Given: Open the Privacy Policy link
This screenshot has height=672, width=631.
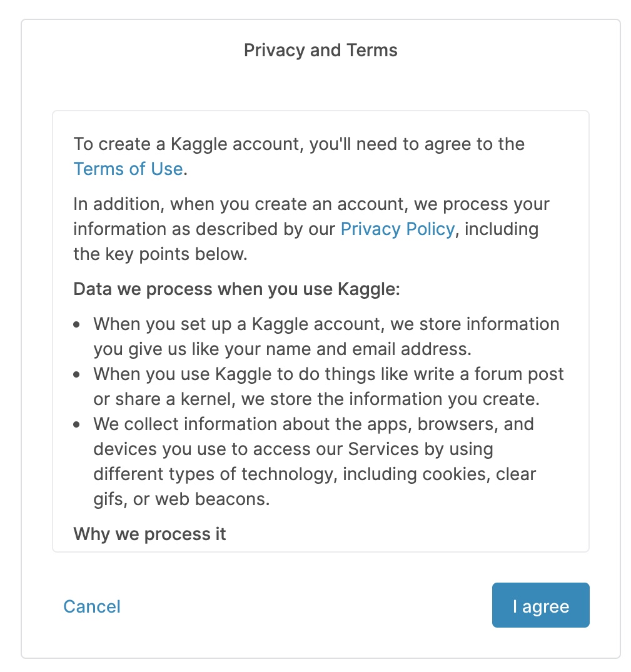Looking at the screenshot, I should pos(397,229).
